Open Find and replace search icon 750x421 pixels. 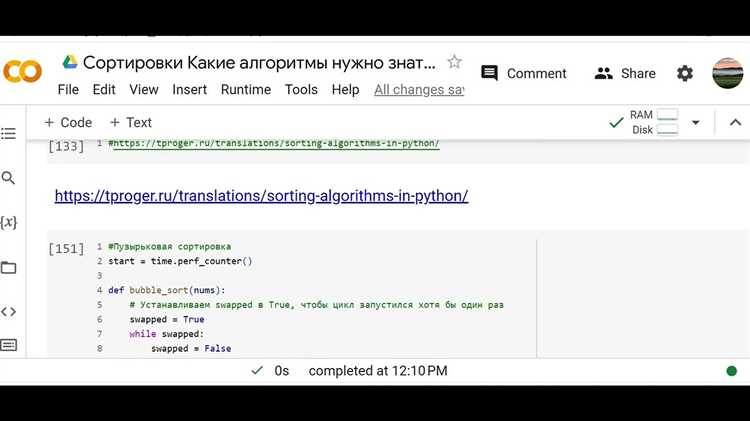8,178
